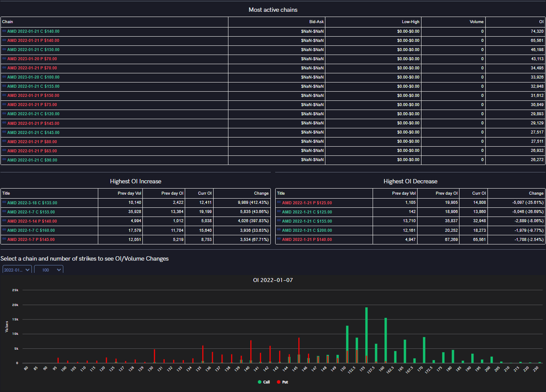
Task: Open AMD 2022-01-21 C $90.00 chain link
Action: click(32, 160)
